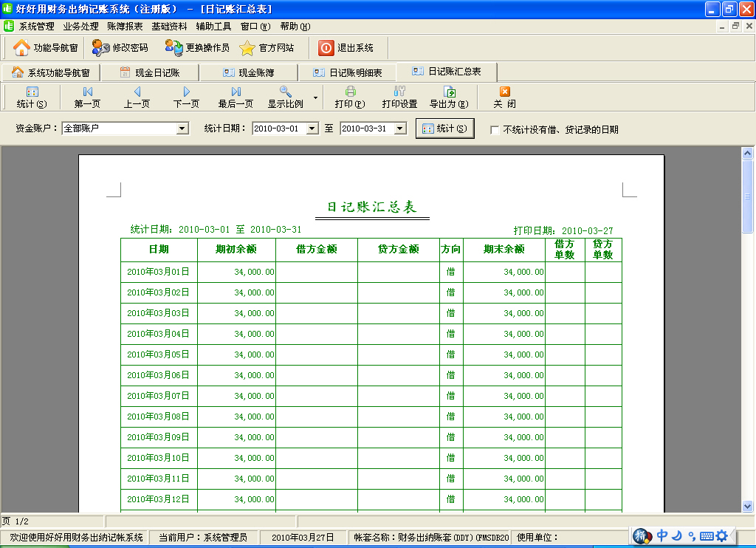Click 更换操作员 switch operator icon
The width and height of the screenshot is (756, 548).
click(174, 48)
